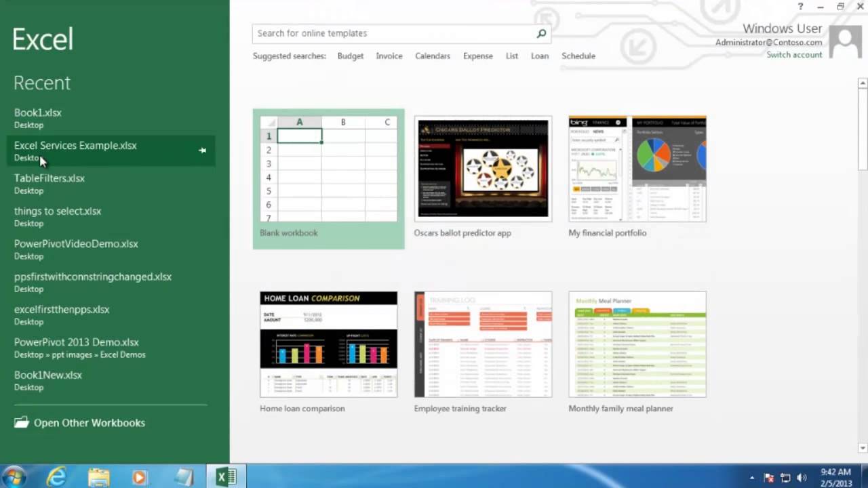Open recent file TableFilters.xlsx
The height and width of the screenshot is (488, 868).
111,184
